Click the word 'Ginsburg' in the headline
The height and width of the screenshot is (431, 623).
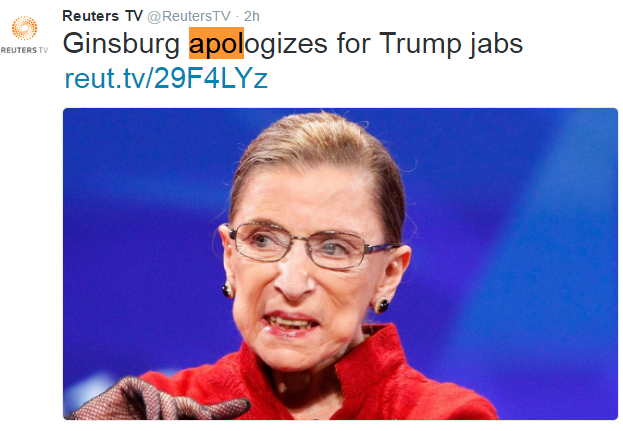click(121, 44)
